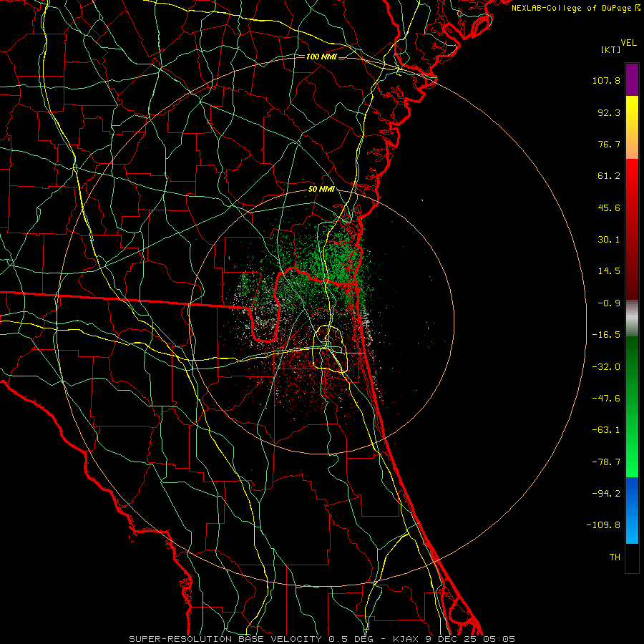Screen dimensions: 644x644
Task: Click the -78.7 velocity scale value
Action: click(606, 462)
